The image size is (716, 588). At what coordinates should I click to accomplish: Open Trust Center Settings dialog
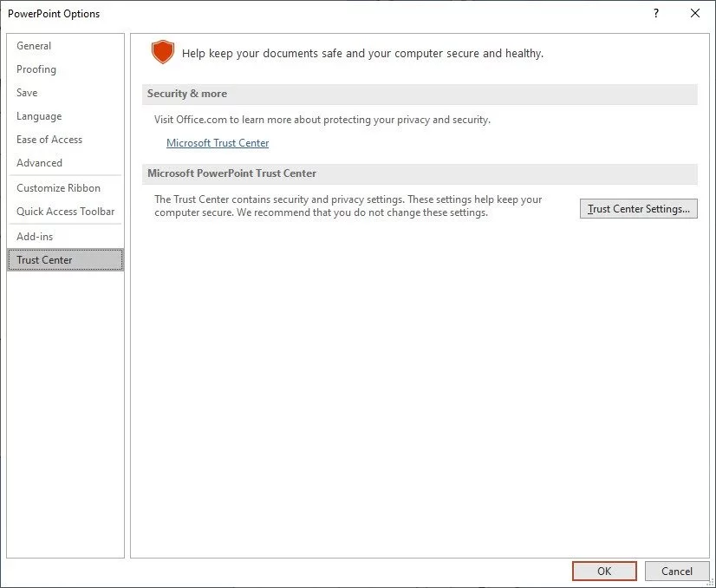click(x=638, y=209)
